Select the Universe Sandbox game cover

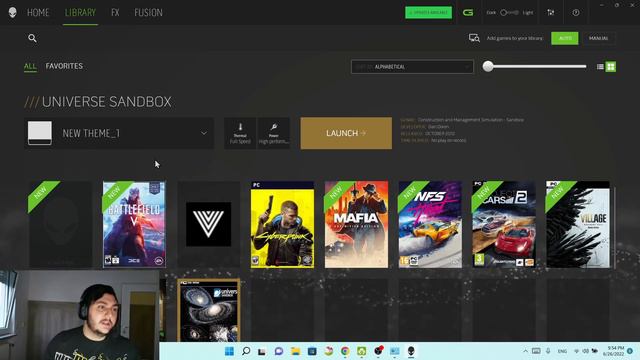tap(209, 310)
